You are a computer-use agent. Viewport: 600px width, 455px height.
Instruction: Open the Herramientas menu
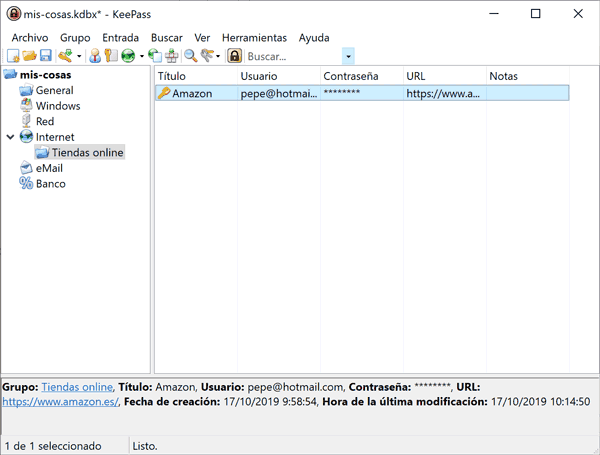click(254, 38)
